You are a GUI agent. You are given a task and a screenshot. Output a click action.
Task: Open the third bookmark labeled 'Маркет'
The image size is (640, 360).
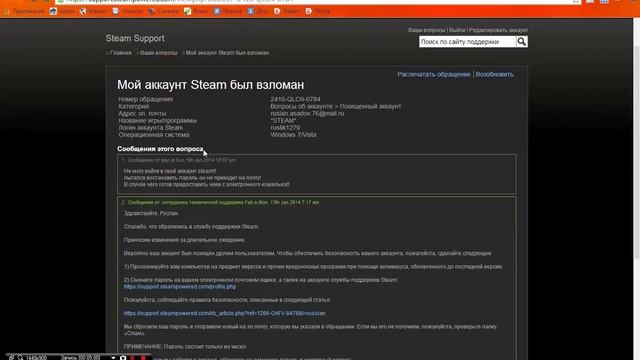click(x=93, y=11)
